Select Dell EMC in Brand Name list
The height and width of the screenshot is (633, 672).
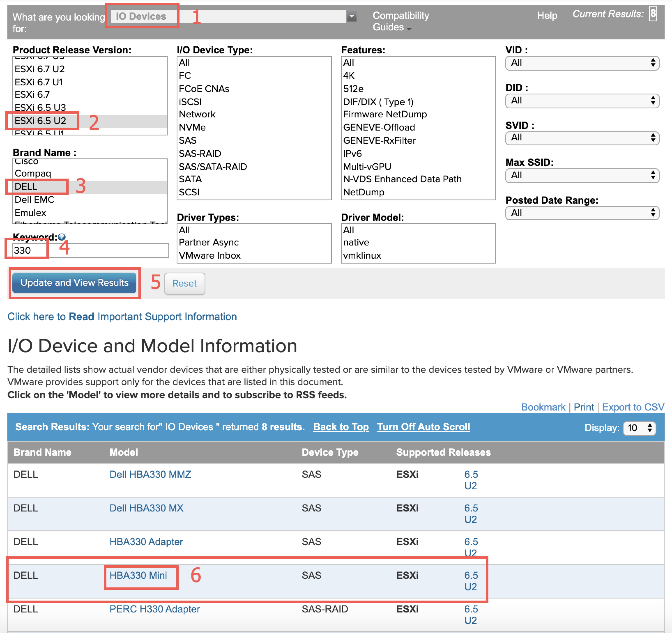[90, 200]
